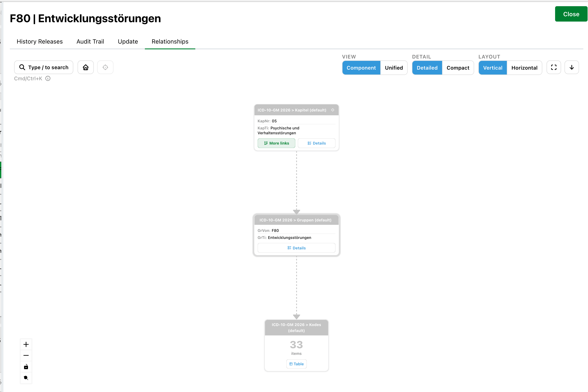Viewport: 588px width, 392px height.
Task: Open fullscreen mode with the expand icon
Action: pos(554,67)
